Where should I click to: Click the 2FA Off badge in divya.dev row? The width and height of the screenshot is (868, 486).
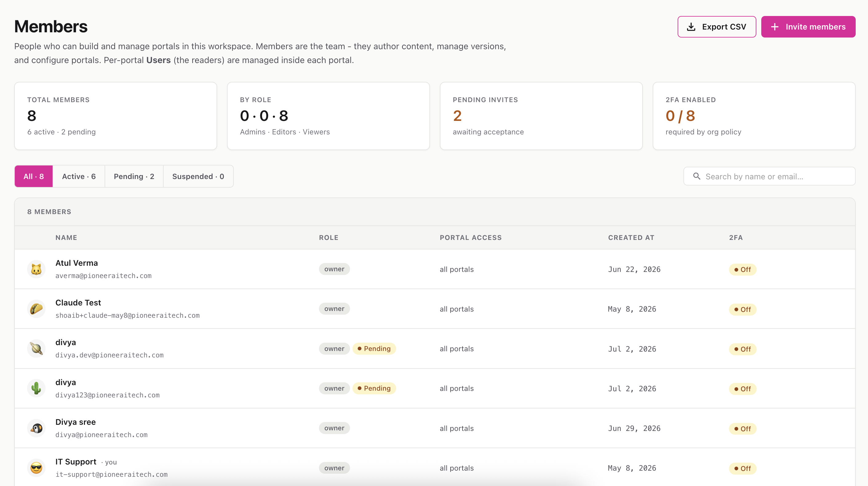click(743, 349)
